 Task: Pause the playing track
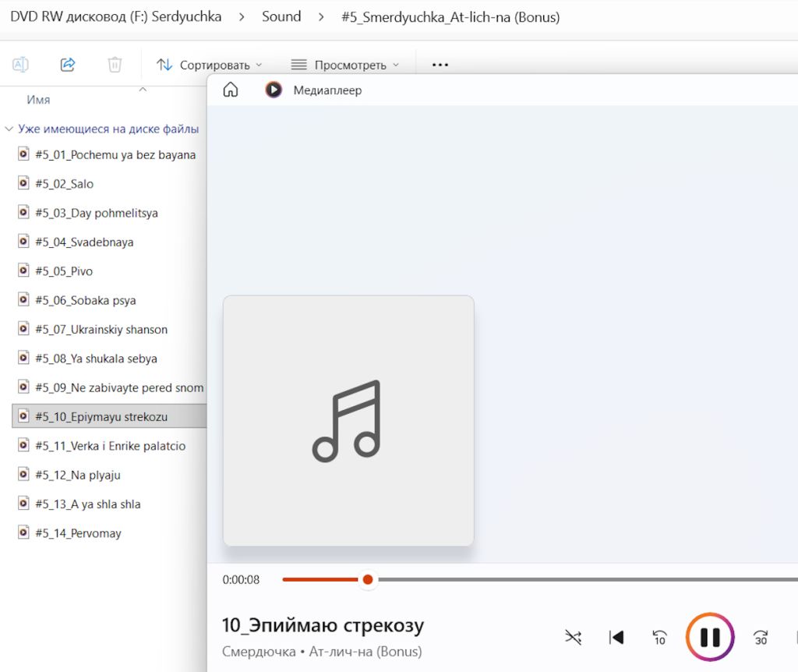710,637
